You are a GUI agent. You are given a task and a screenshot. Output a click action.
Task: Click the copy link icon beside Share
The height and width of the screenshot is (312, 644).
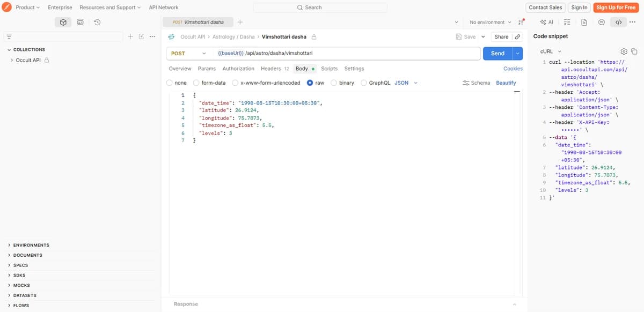pyautogui.click(x=517, y=37)
